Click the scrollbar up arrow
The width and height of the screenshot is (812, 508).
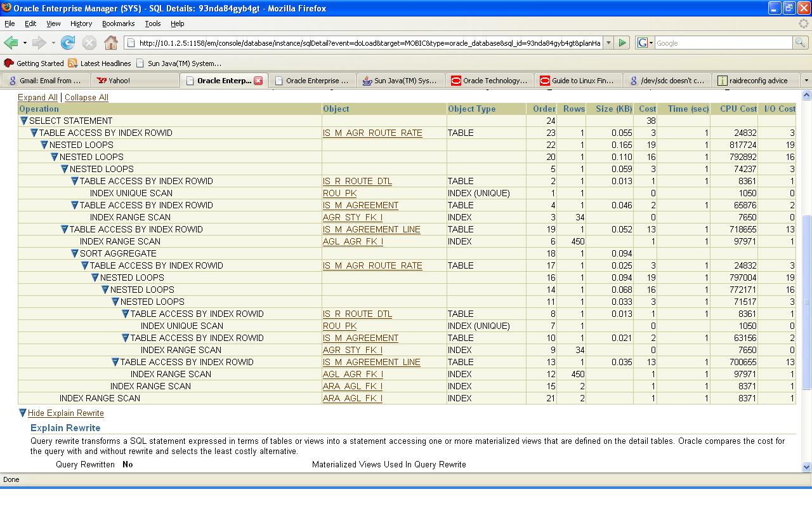[x=806, y=95]
